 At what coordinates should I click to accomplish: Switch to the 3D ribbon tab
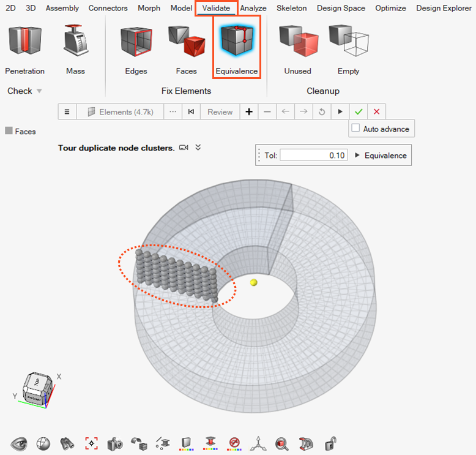coord(31,8)
